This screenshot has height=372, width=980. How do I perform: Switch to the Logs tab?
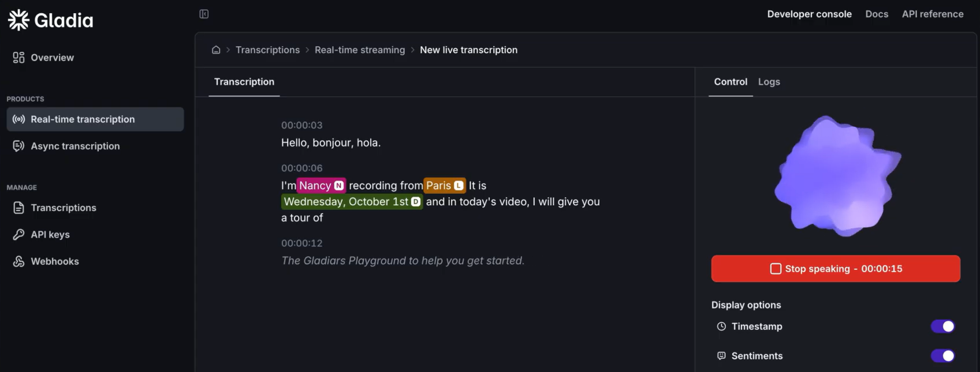point(769,82)
